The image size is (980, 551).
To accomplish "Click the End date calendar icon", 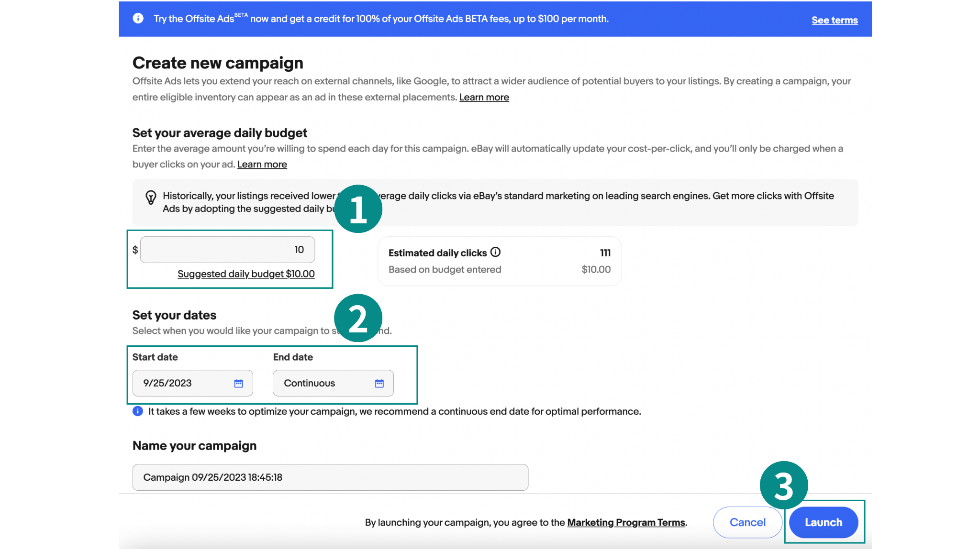I will (x=379, y=383).
